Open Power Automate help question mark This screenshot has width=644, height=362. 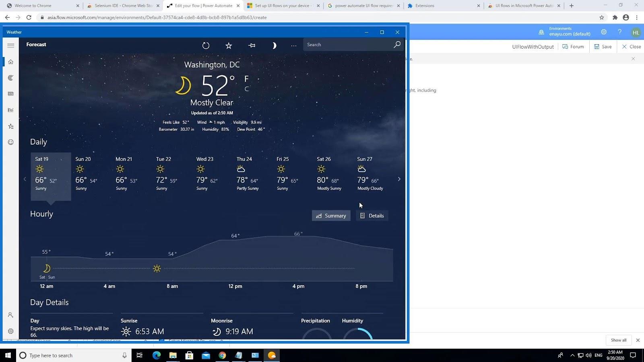tap(619, 32)
